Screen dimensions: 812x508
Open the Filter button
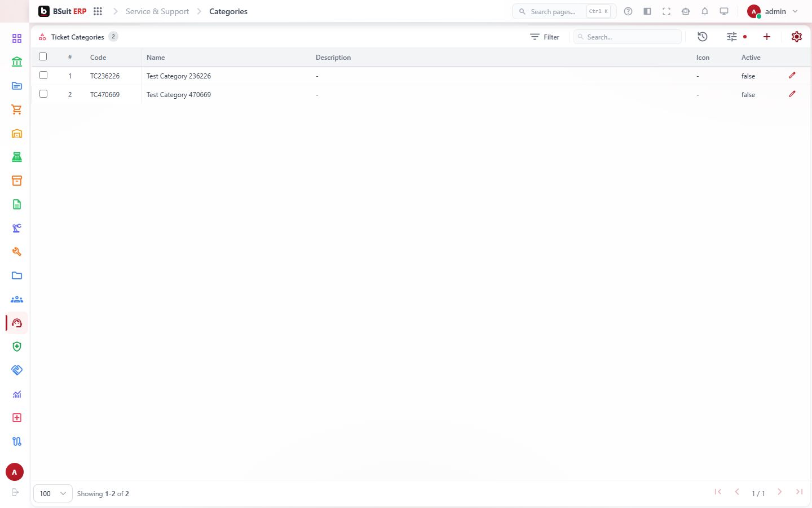coord(545,37)
